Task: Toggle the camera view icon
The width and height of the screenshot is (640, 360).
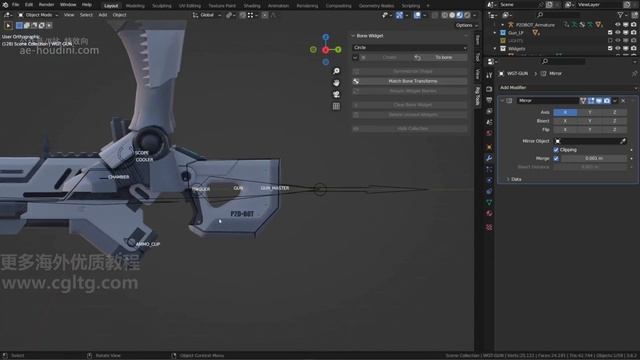Action: coord(336,94)
